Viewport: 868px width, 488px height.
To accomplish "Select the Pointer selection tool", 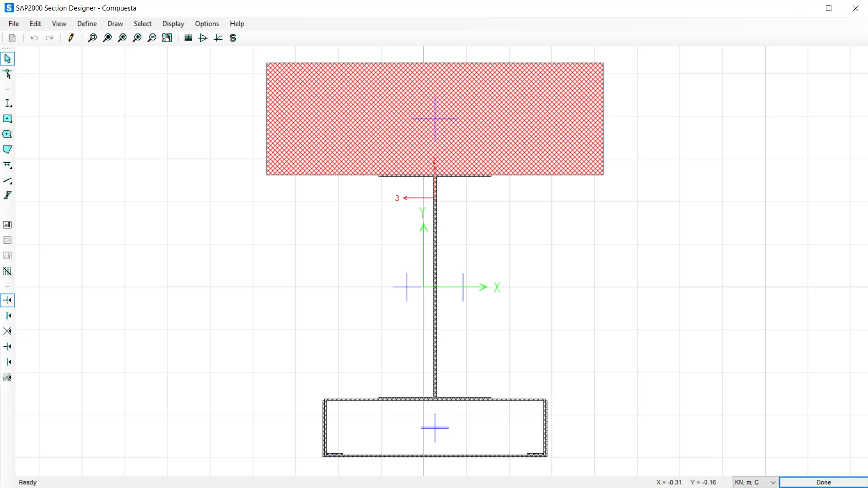I will click(x=7, y=59).
